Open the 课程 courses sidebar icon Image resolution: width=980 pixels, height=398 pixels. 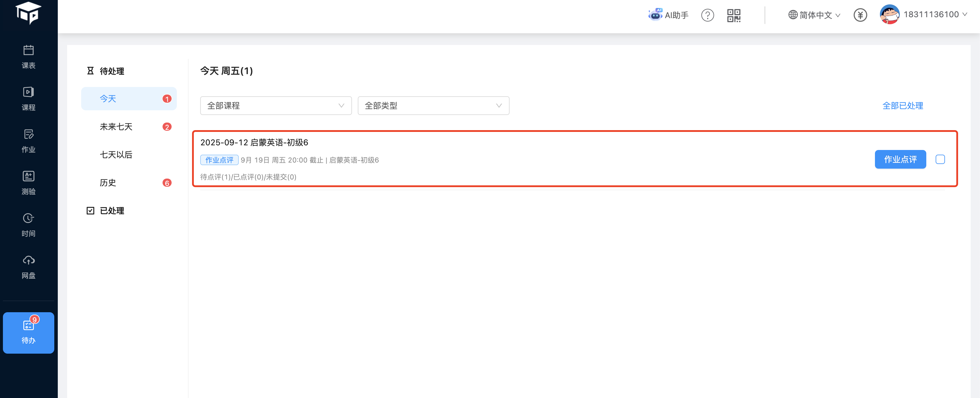coord(29,99)
